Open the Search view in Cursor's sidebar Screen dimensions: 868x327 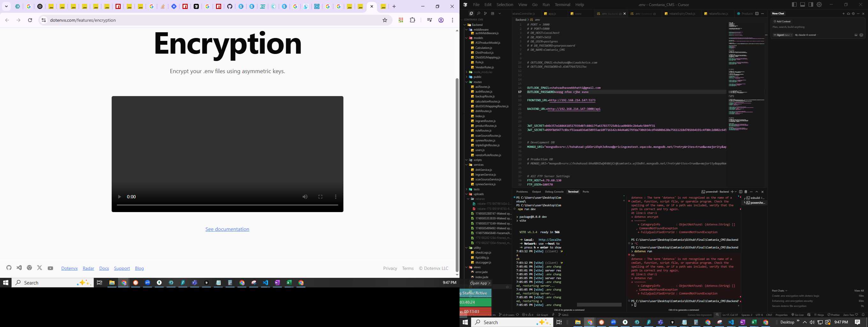478,13
